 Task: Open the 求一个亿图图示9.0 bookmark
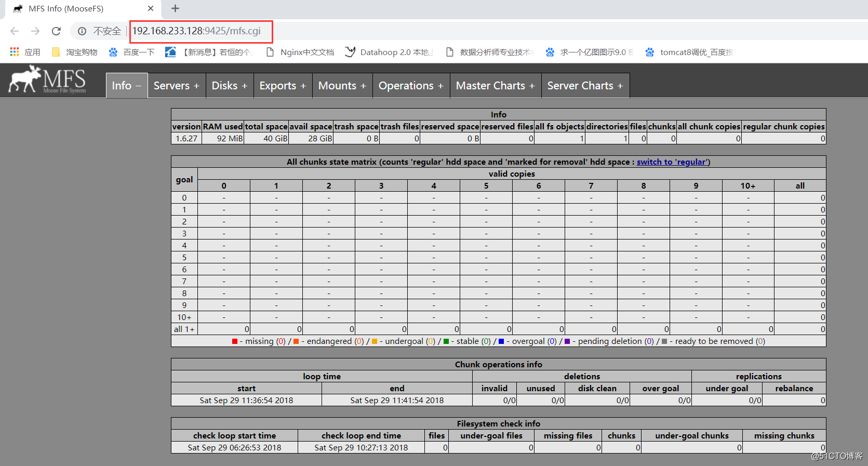tap(590, 52)
